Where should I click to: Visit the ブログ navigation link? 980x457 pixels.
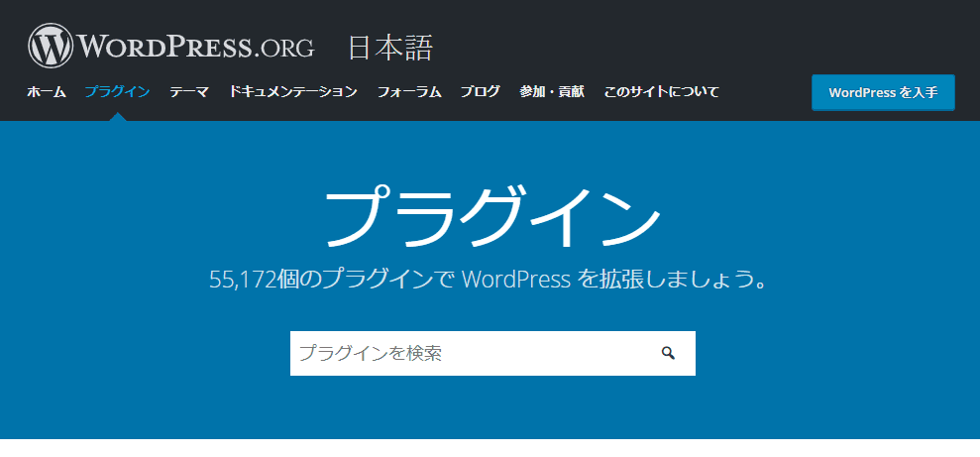click(x=481, y=92)
